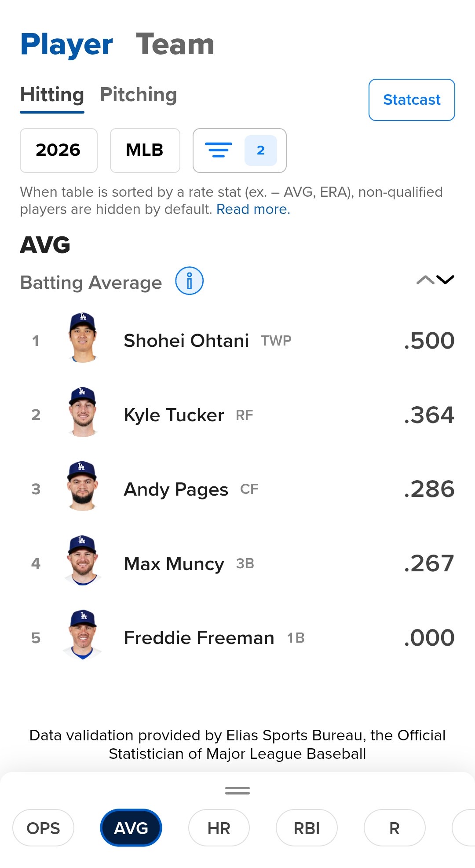Open Batting Average info icon
The width and height of the screenshot is (475, 868).
tap(189, 281)
